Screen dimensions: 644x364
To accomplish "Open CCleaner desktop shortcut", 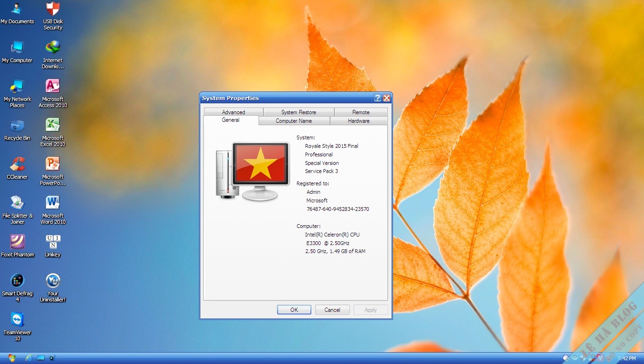I will (x=18, y=169).
